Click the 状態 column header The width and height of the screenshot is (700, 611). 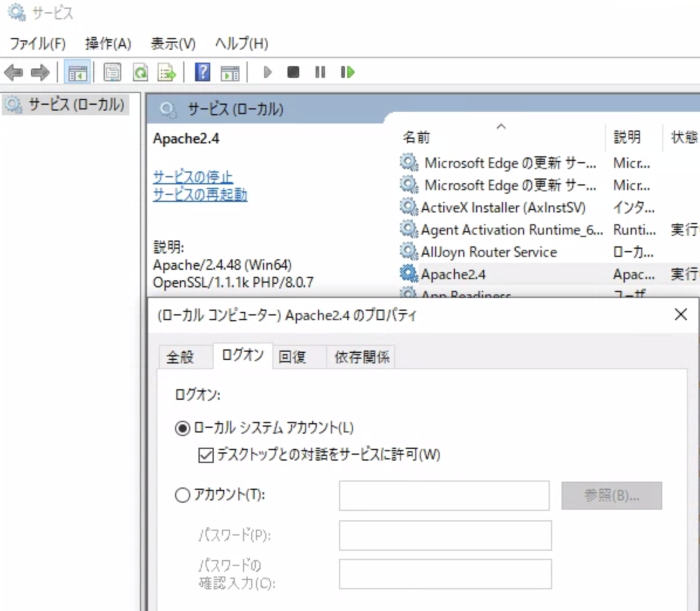click(682, 136)
